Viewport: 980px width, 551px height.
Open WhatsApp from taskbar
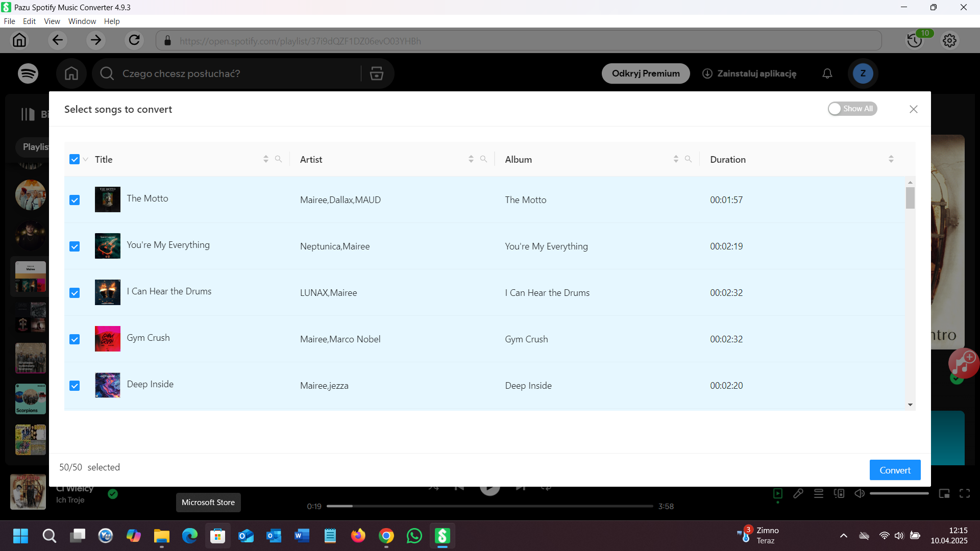[414, 536]
